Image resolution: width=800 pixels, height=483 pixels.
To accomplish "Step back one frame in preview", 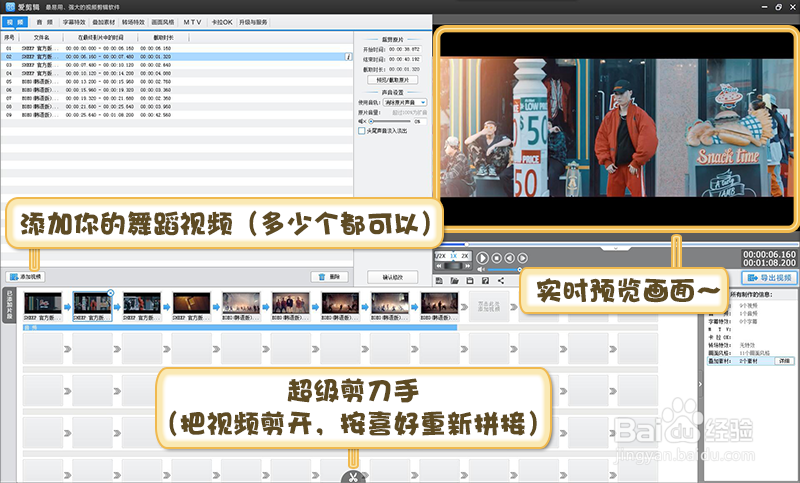I will pos(510,258).
